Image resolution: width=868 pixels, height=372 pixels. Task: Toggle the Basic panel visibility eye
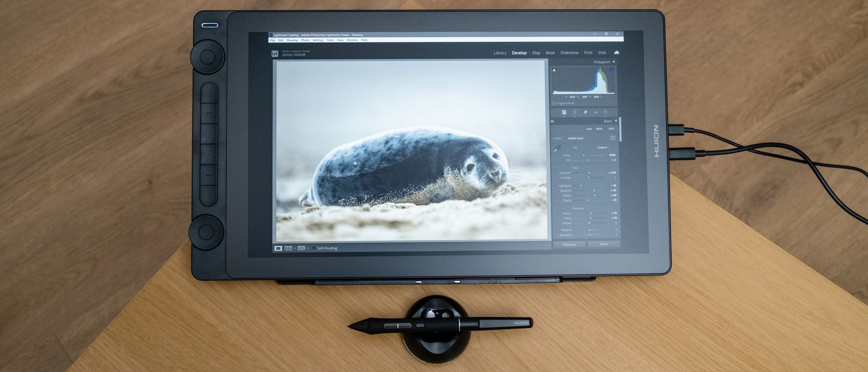(x=552, y=121)
